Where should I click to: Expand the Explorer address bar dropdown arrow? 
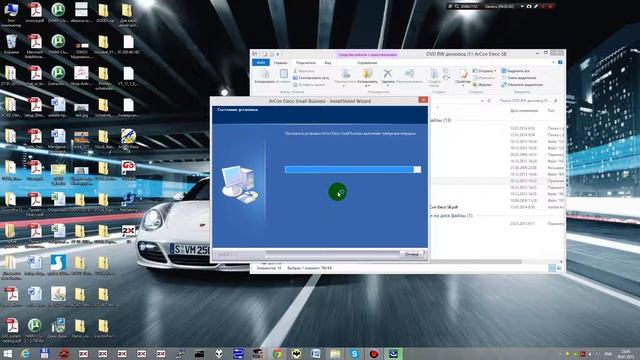pyautogui.click(x=482, y=100)
